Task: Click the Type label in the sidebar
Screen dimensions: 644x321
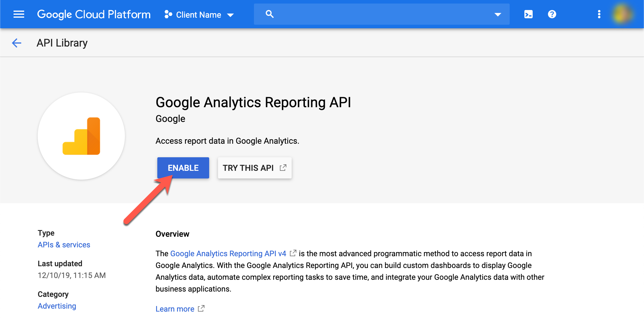Action: [x=46, y=233]
